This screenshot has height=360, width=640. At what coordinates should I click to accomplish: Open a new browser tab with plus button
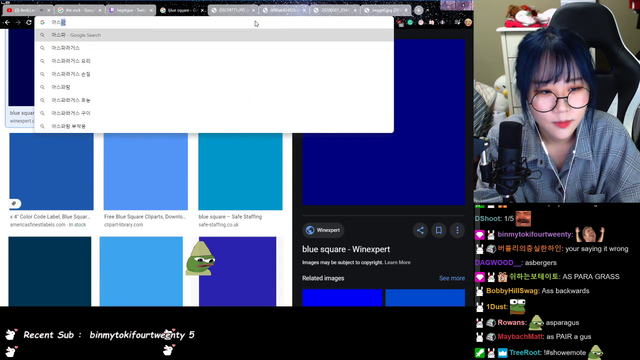click(x=418, y=10)
